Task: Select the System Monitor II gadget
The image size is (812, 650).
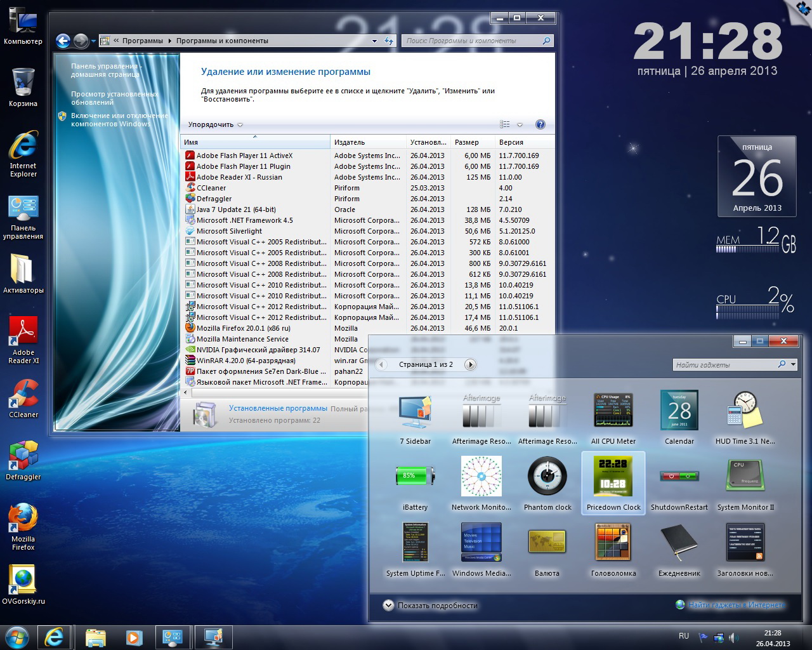Action: click(x=745, y=484)
